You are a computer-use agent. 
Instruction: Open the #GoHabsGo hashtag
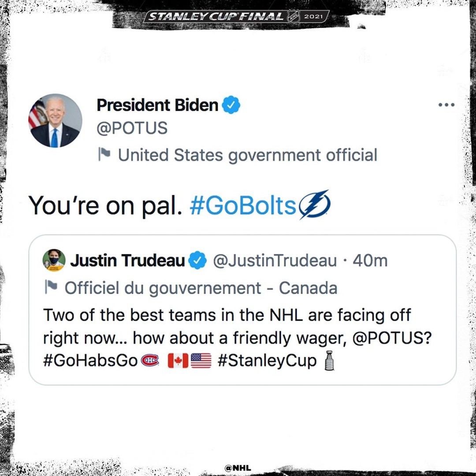91,361
